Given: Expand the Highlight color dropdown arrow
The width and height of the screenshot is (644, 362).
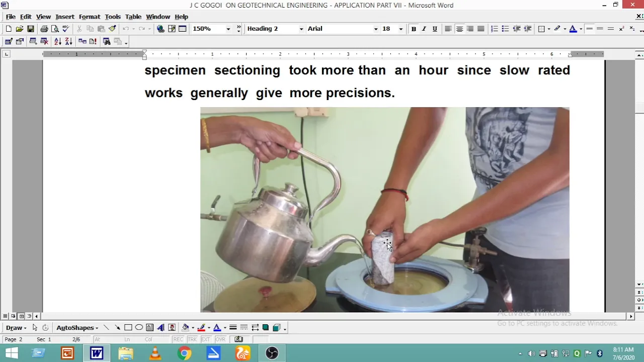Looking at the screenshot, I should click(565, 29).
